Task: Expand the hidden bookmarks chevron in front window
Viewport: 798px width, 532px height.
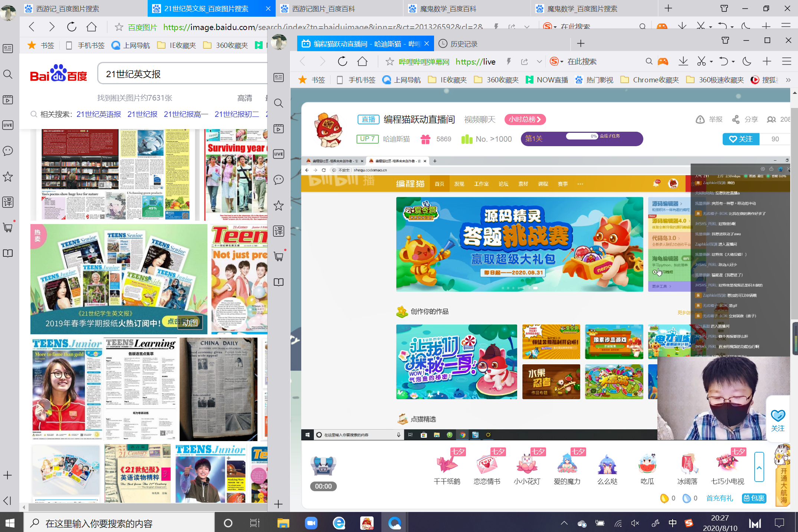Action: pyautogui.click(x=788, y=80)
